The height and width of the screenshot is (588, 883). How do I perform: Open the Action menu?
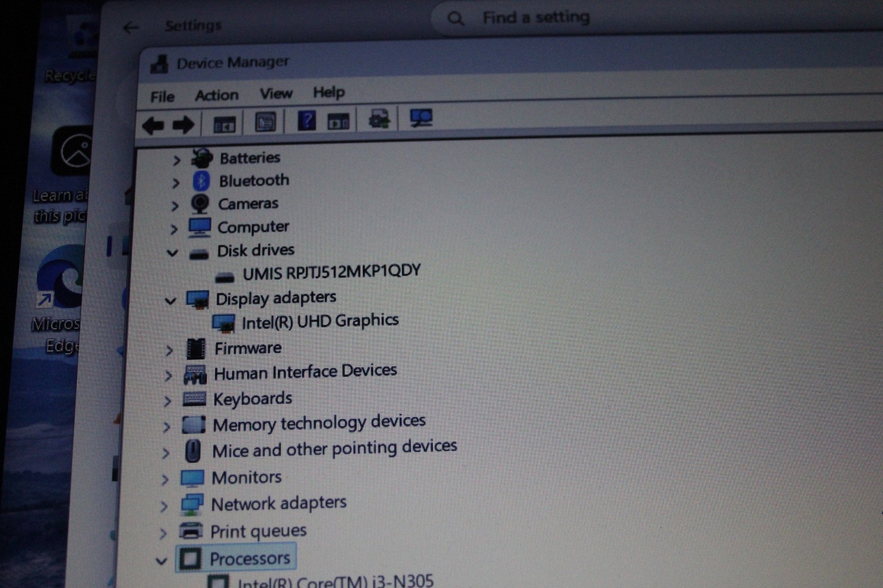[217, 95]
